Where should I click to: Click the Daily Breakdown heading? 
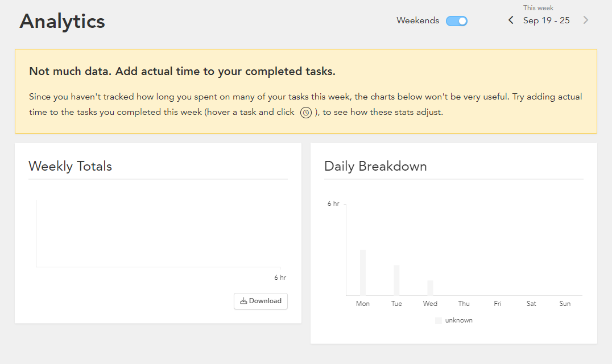point(375,166)
